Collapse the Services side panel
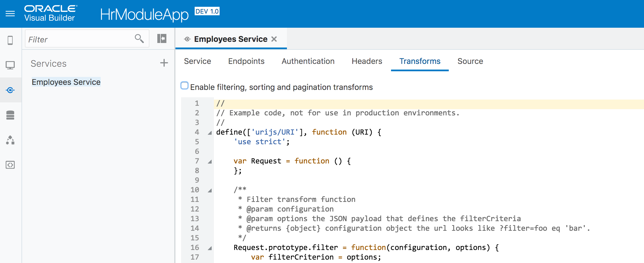Screen dimensions: 644x263 pyautogui.click(x=161, y=38)
